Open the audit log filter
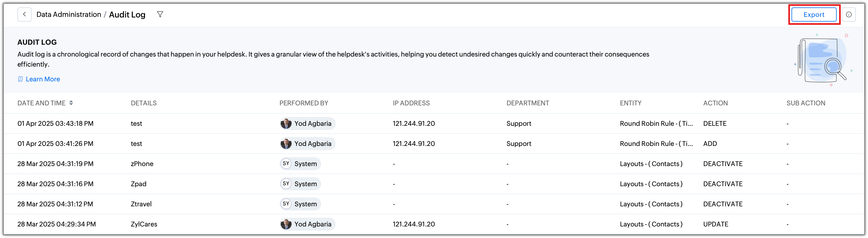The width and height of the screenshot is (868, 238). pos(160,15)
